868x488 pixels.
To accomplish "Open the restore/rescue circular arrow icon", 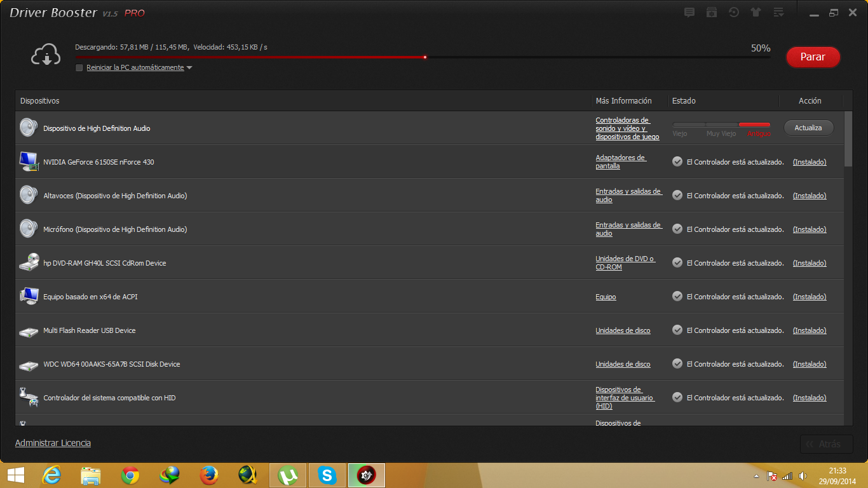I will [734, 13].
